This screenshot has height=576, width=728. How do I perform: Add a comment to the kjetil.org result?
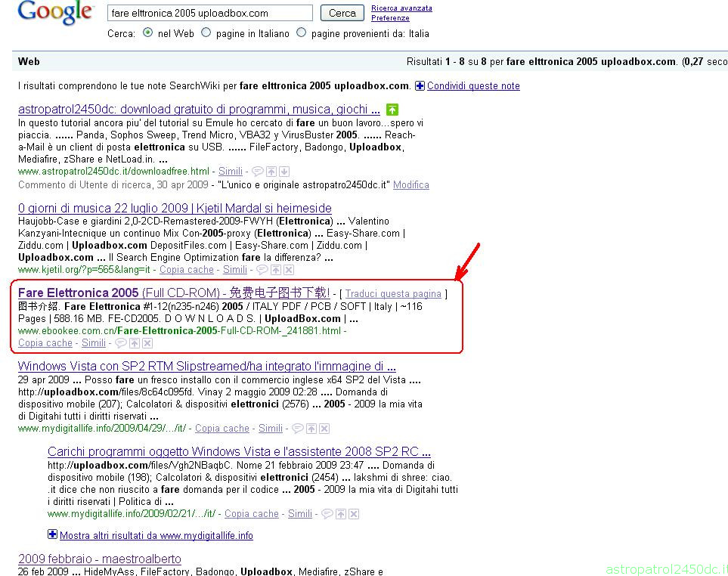[262, 270]
